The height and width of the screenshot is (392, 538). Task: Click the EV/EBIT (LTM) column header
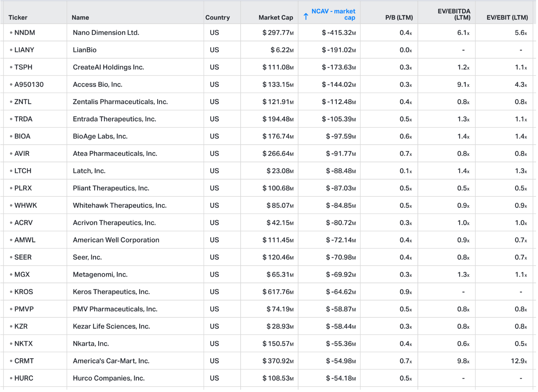point(507,18)
